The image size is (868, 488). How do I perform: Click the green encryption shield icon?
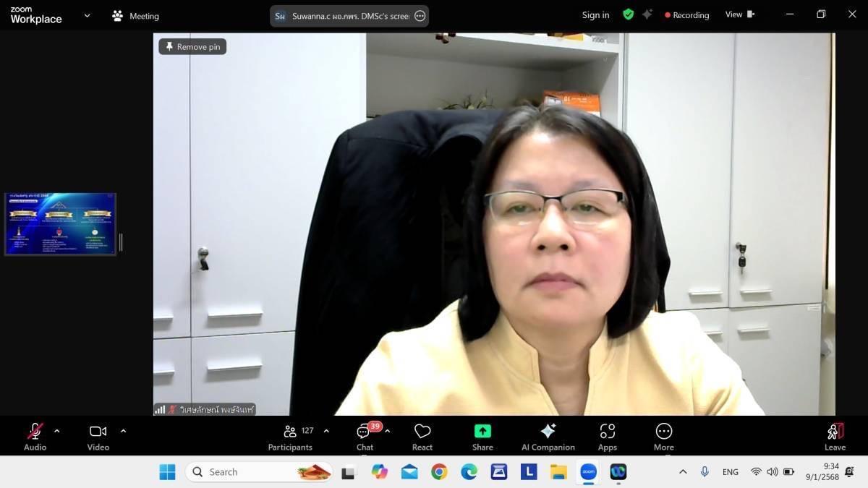[x=628, y=14]
